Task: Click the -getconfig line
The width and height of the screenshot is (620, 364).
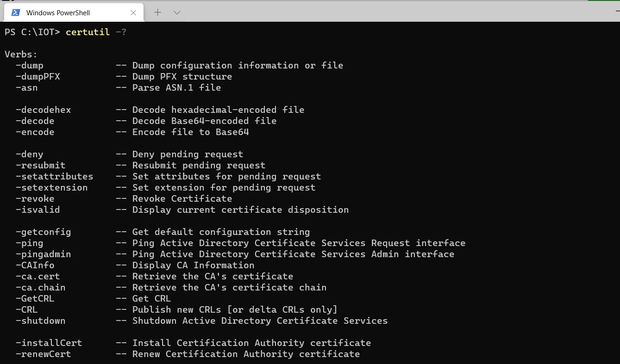Action: (x=43, y=232)
